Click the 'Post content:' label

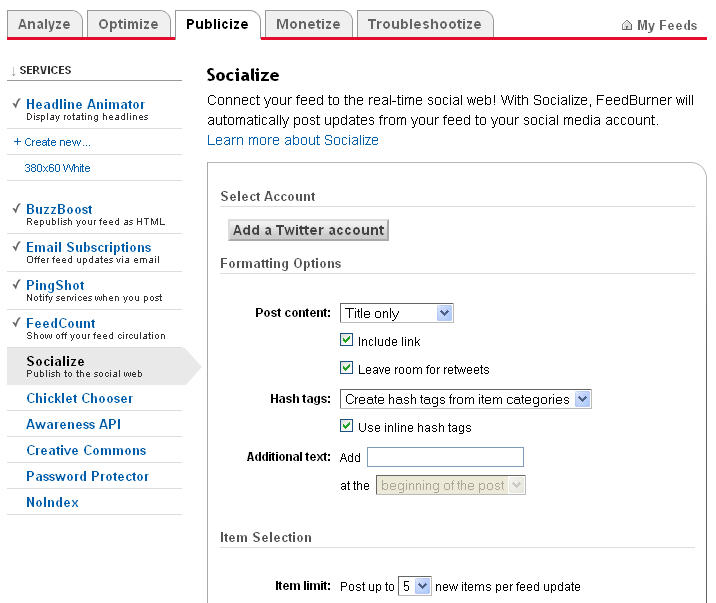coord(293,313)
